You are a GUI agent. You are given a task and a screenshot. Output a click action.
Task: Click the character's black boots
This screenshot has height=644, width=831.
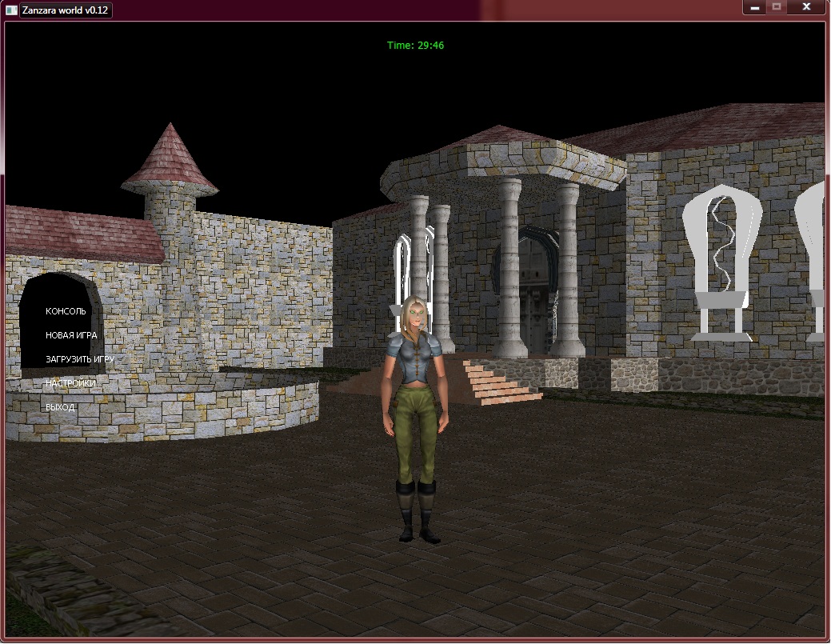(418, 512)
